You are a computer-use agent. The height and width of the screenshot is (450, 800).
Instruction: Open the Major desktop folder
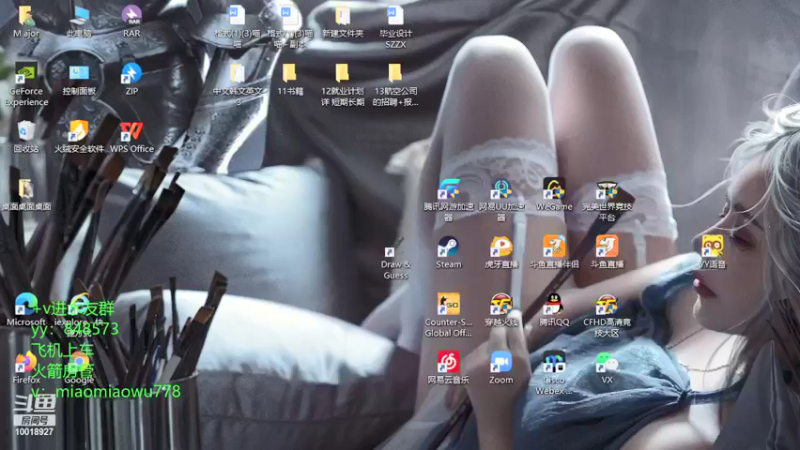click(x=26, y=21)
